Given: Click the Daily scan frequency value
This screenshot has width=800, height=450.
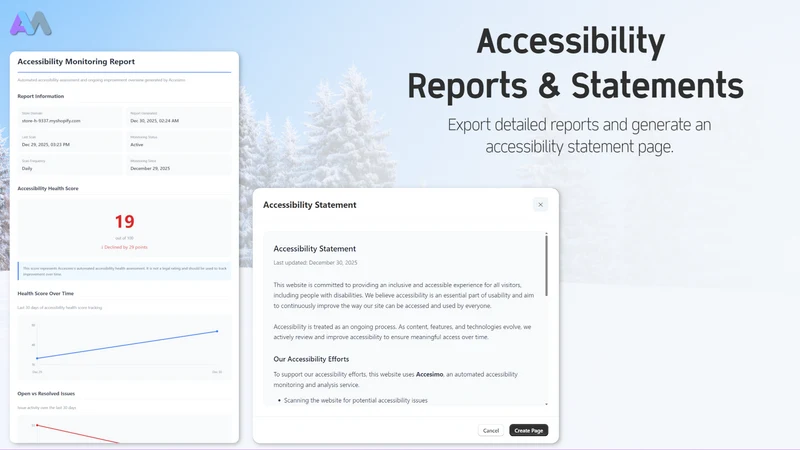Looking at the screenshot, I should pos(27,168).
